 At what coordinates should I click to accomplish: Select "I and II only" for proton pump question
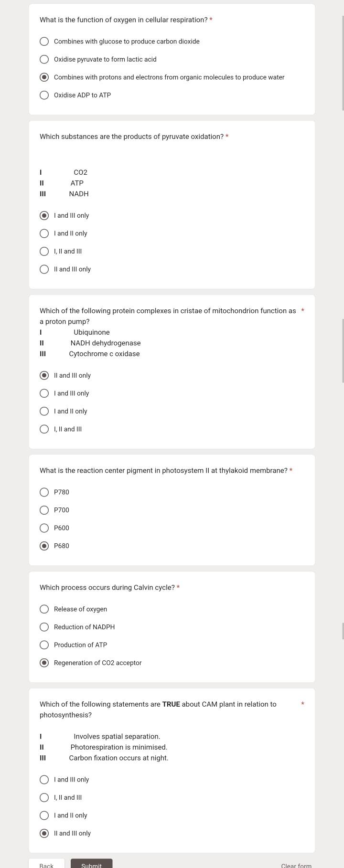pyautogui.click(x=44, y=411)
